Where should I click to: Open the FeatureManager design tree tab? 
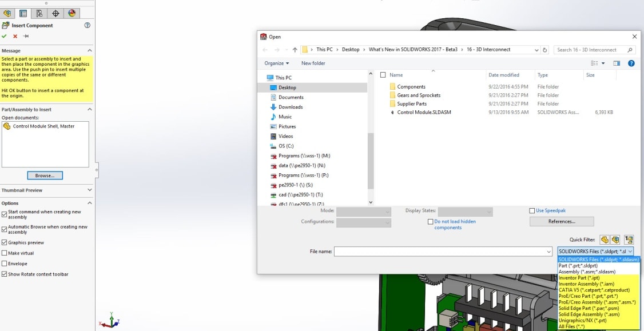(7, 13)
